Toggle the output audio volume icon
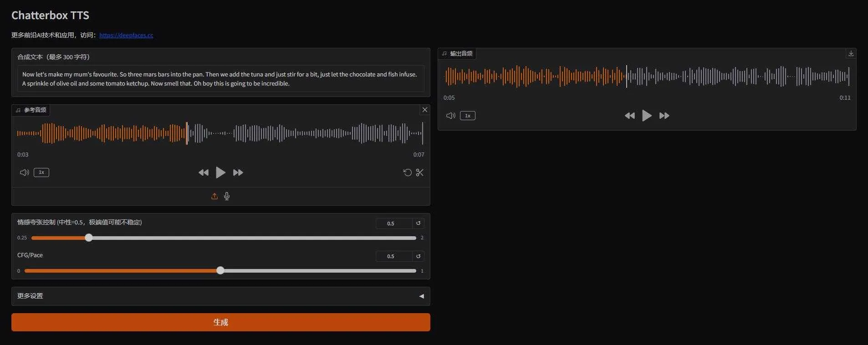 (450, 116)
